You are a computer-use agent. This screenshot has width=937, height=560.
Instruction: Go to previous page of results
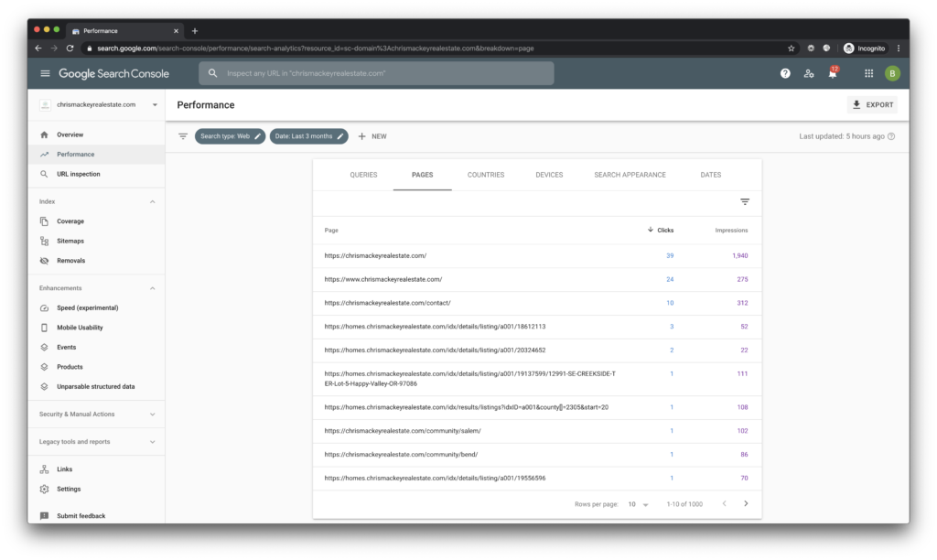pos(725,504)
